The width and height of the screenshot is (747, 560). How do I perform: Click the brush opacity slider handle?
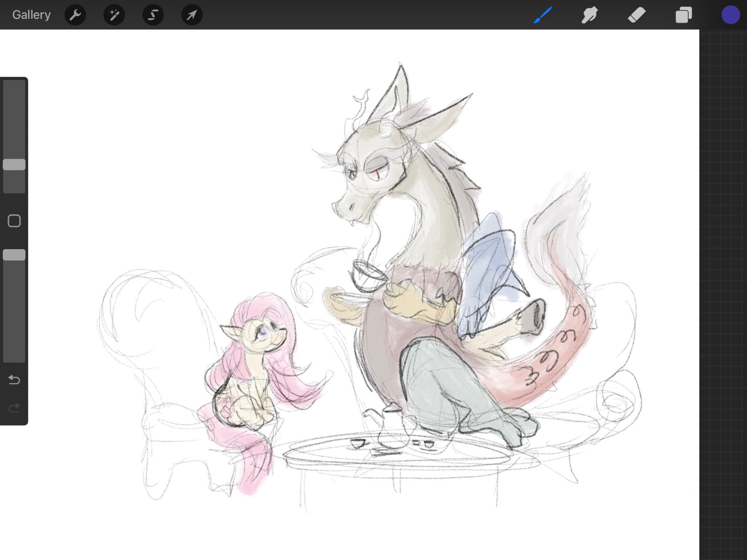coord(14,255)
